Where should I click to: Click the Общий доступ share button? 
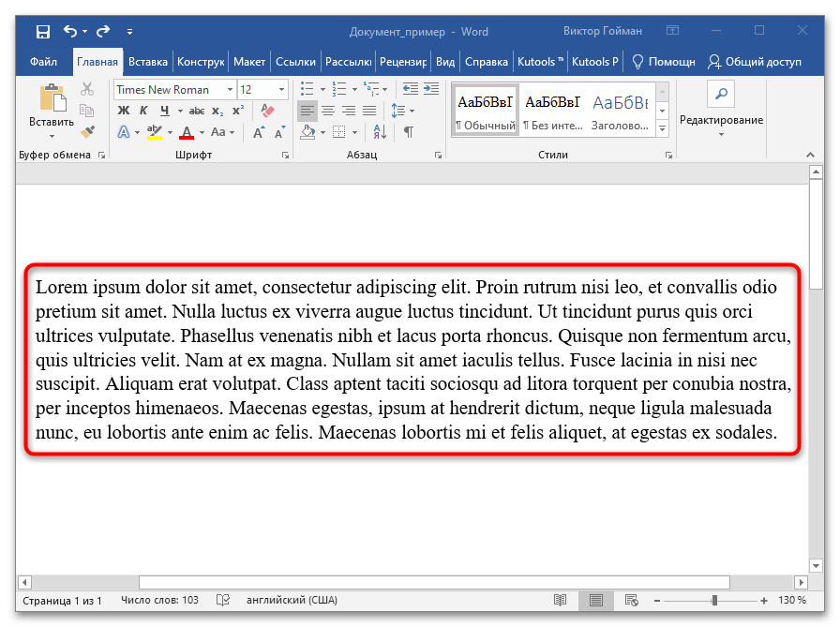[x=756, y=63]
